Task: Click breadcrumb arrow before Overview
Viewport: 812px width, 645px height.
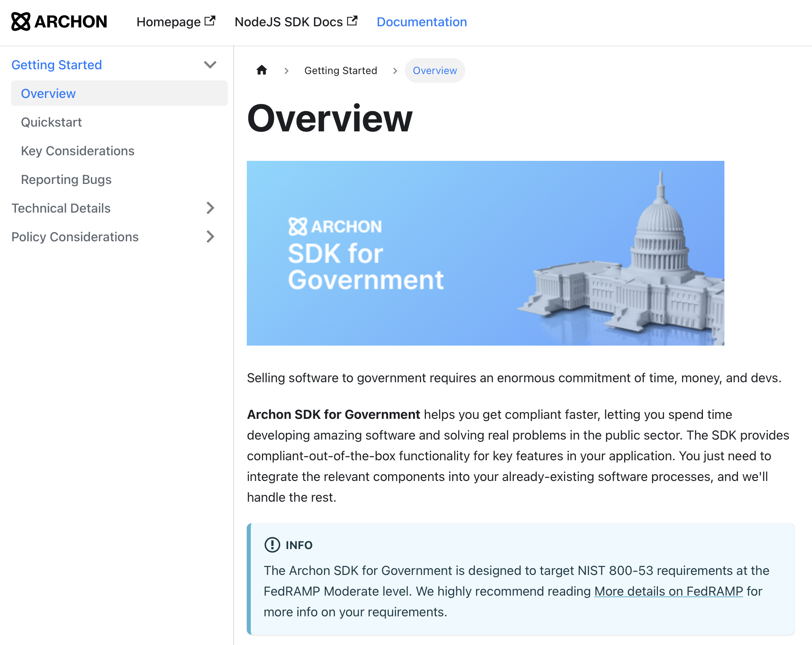Action: coord(395,71)
